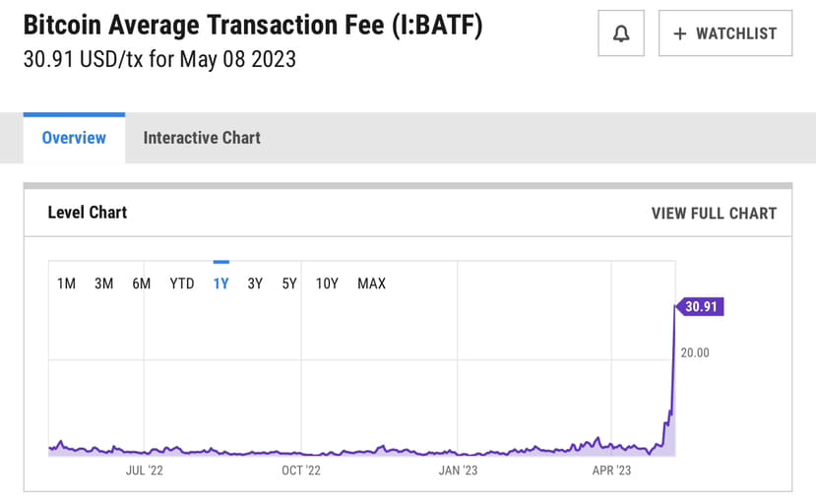Choose the 3Y chart range
The height and width of the screenshot is (504, 816).
(255, 283)
